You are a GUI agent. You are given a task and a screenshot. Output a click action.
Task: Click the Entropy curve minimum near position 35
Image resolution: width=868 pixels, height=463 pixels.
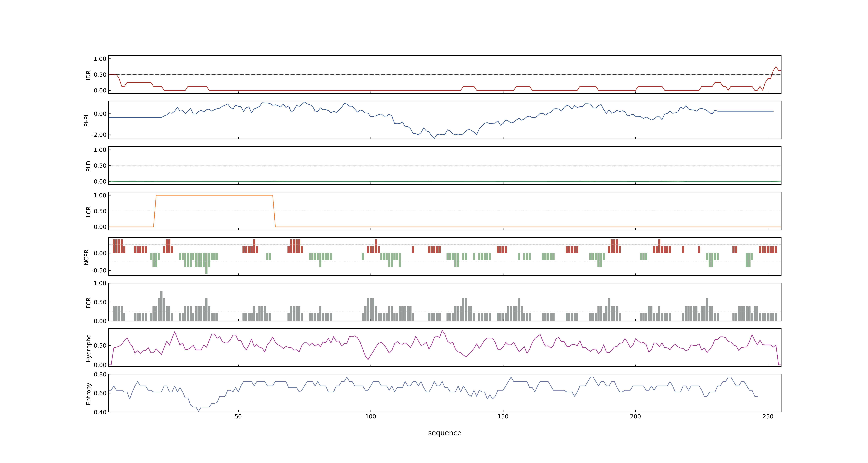pos(198,411)
